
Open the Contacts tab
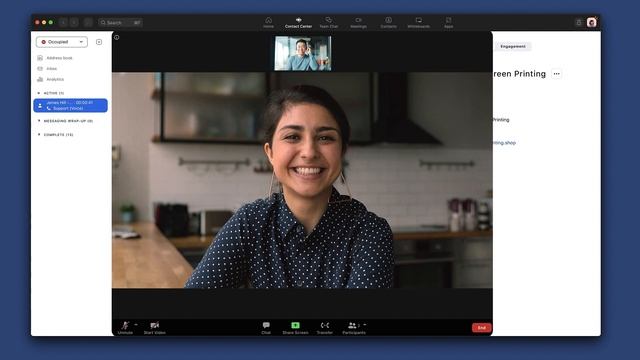[389, 22]
